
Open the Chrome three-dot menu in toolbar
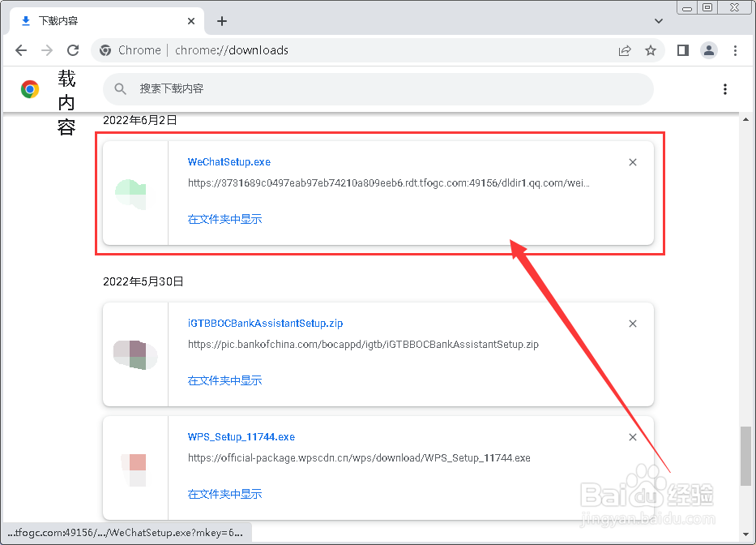coord(735,50)
